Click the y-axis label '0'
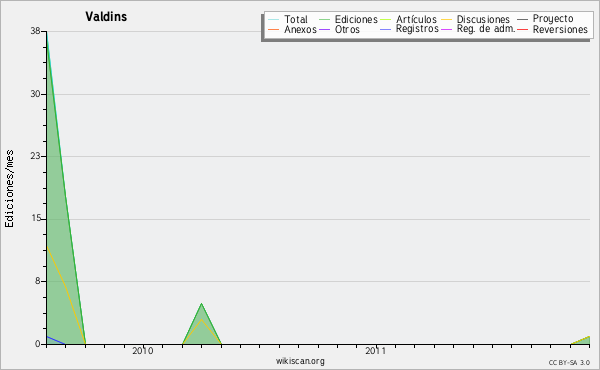This screenshot has height=370, width=600. [38, 344]
